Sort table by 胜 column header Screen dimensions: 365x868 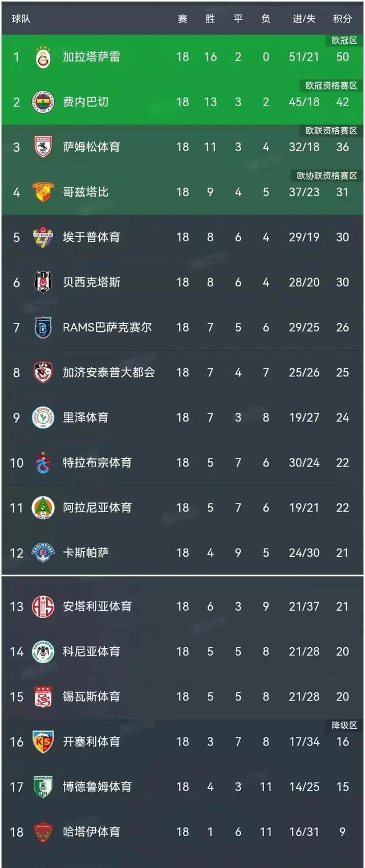pyautogui.click(x=210, y=19)
